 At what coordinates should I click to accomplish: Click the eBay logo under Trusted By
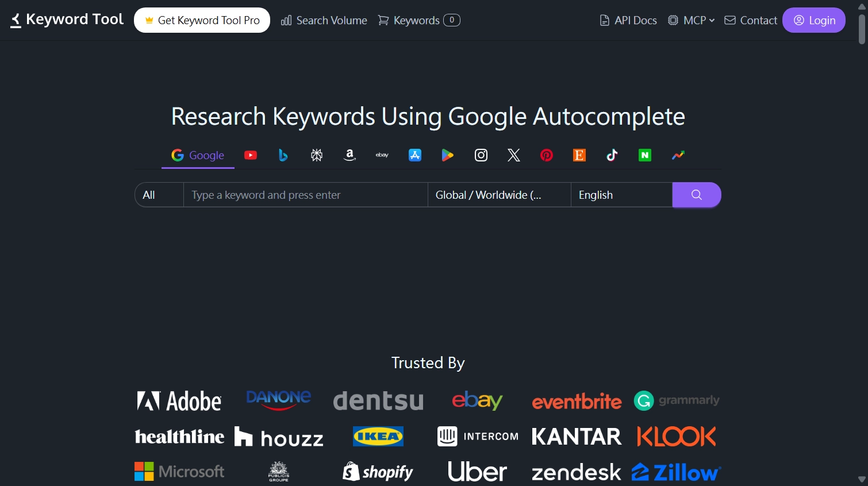point(477,400)
